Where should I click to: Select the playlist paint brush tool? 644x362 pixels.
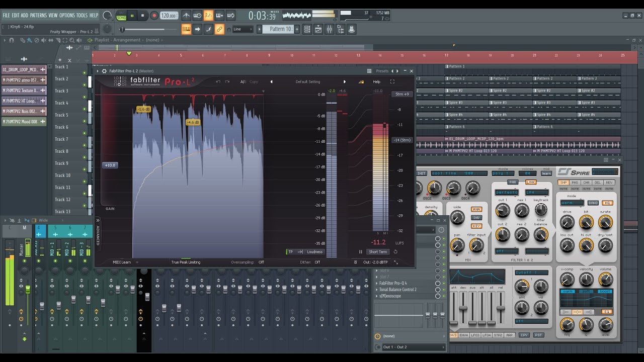coord(30,40)
